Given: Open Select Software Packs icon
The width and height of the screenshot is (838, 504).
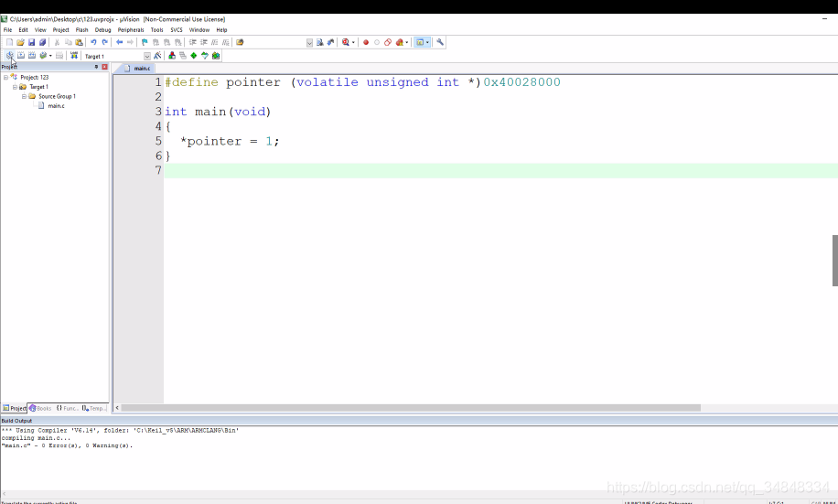Looking at the screenshot, I should [x=205, y=56].
